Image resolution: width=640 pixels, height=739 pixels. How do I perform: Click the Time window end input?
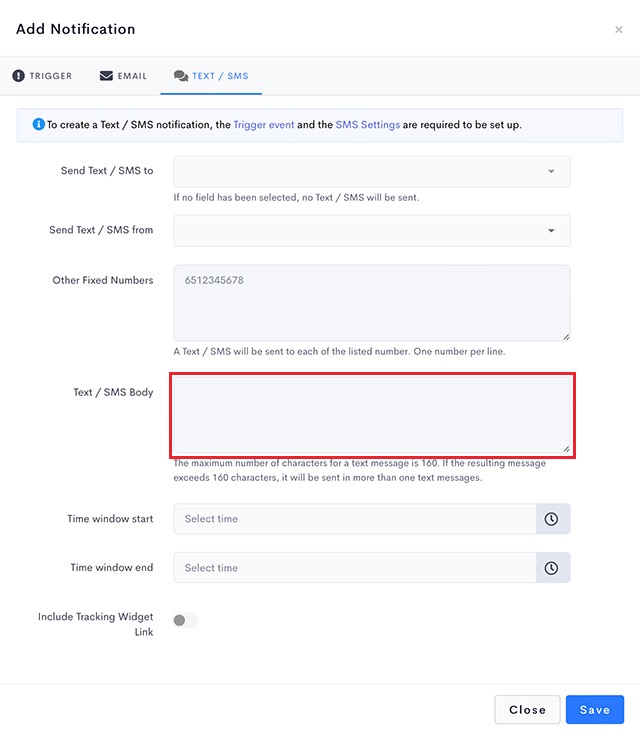[x=355, y=568]
